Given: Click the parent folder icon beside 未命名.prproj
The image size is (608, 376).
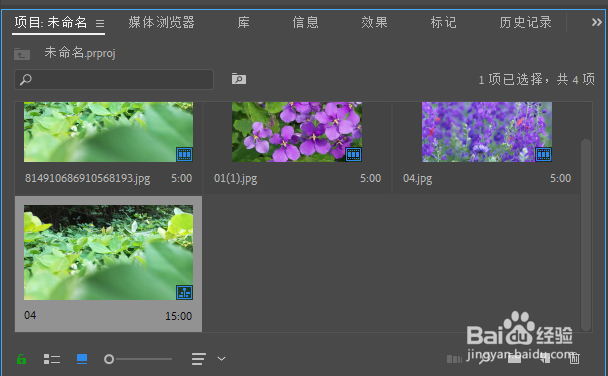Looking at the screenshot, I should [22, 53].
